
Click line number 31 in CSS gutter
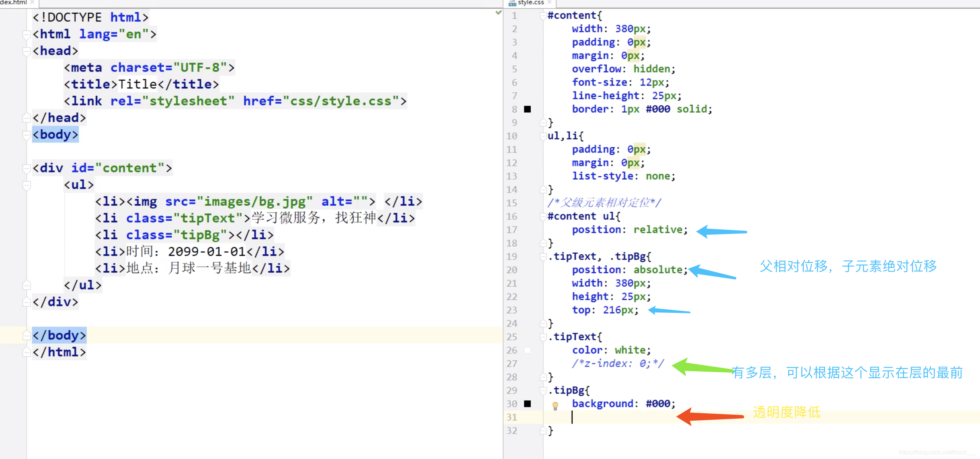click(x=512, y=417)
